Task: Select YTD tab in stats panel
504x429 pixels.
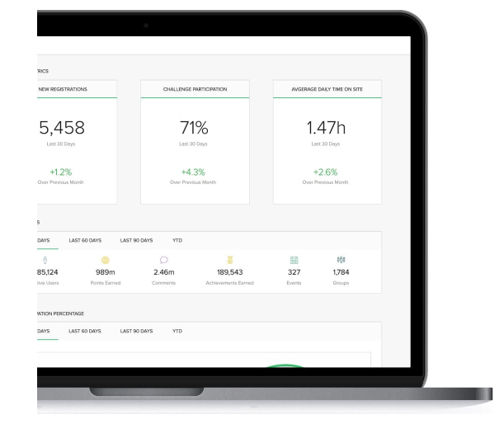Action: pyautogui.click(x=177, y=241)
